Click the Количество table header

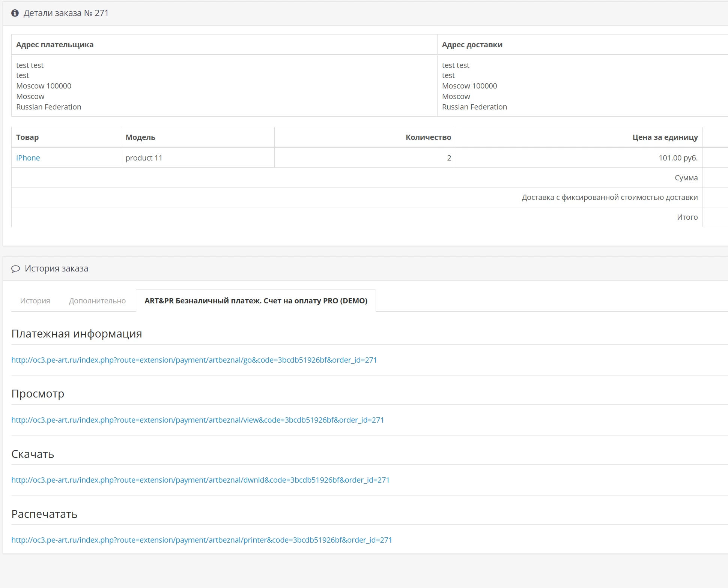(428, 137)
